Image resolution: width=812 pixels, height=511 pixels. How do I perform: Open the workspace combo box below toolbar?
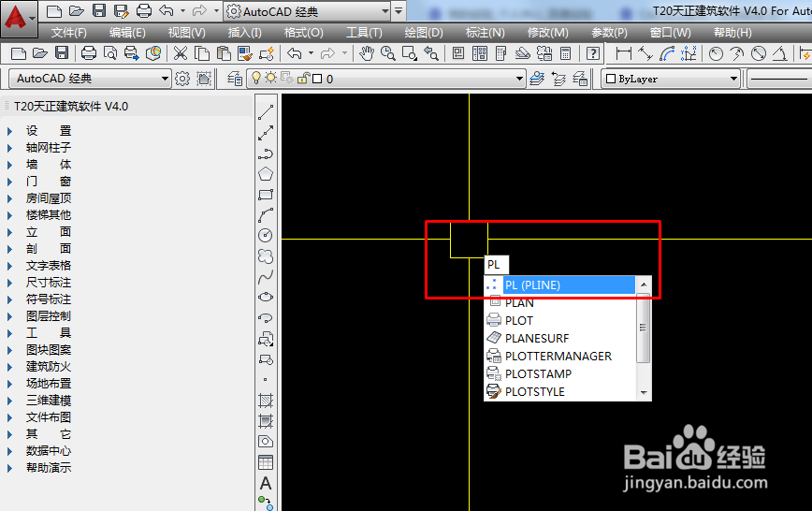point(90,79)
